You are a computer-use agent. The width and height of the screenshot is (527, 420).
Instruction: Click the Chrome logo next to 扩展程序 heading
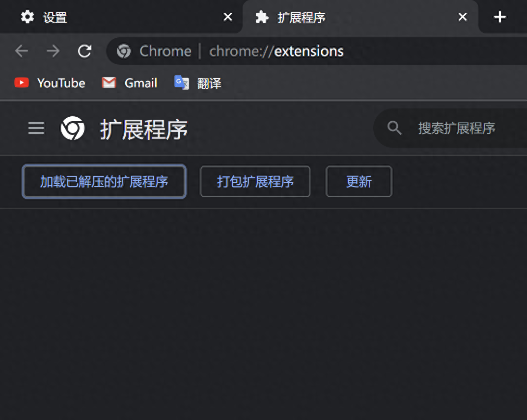[x=73, y=128]
